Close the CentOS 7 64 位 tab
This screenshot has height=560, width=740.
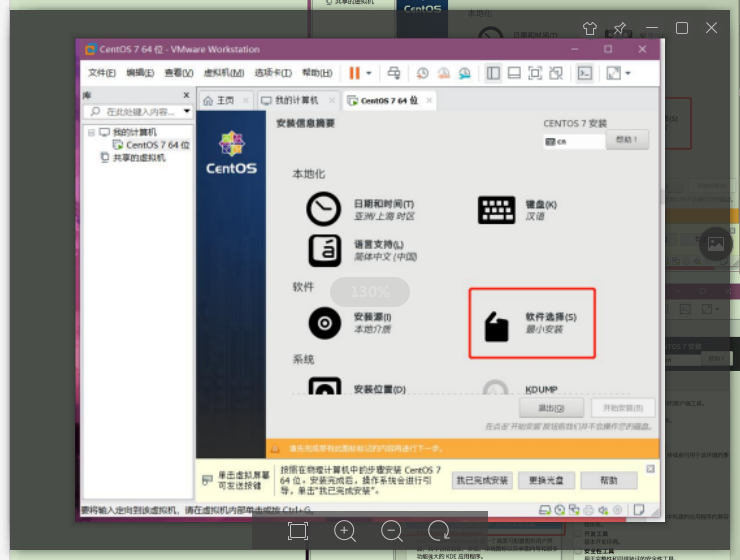[429, 100]
